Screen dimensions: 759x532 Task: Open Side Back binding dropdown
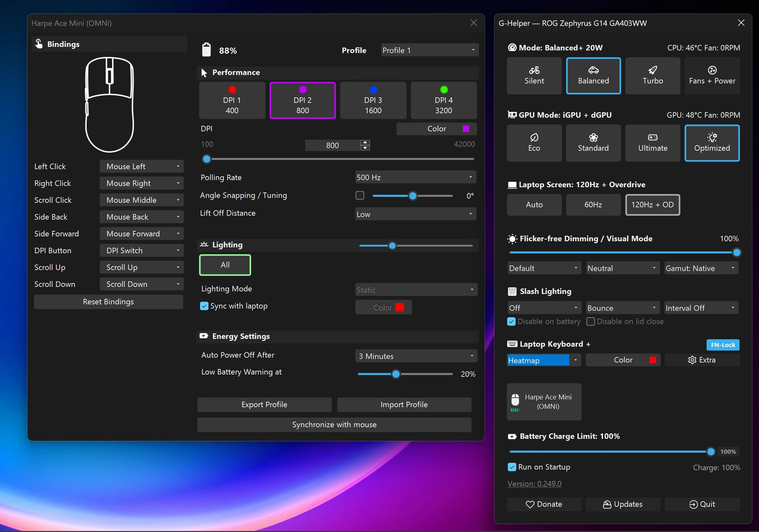tap(141, 217)
